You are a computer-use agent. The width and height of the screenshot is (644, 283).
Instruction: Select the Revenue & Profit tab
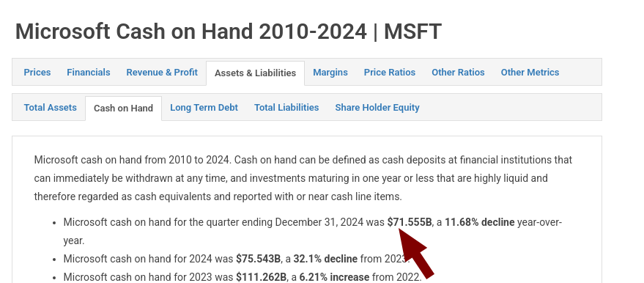coord(162,73)
